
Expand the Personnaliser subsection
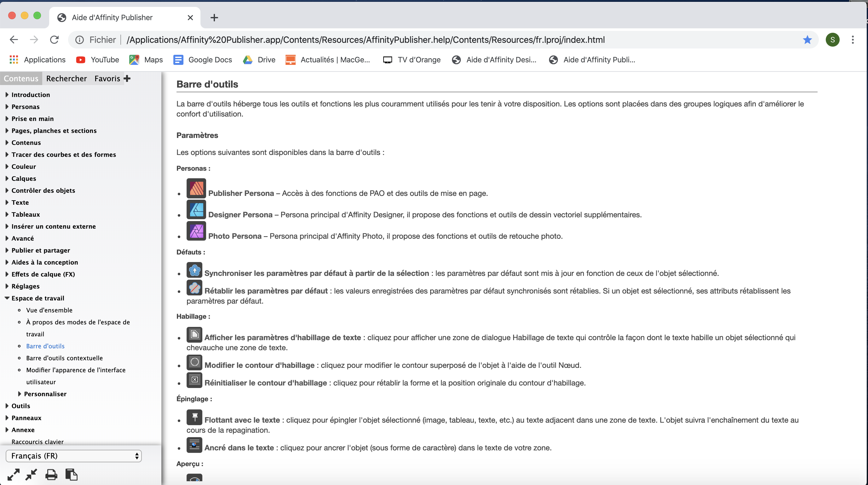pyautogui.click(x=19, y=394)
